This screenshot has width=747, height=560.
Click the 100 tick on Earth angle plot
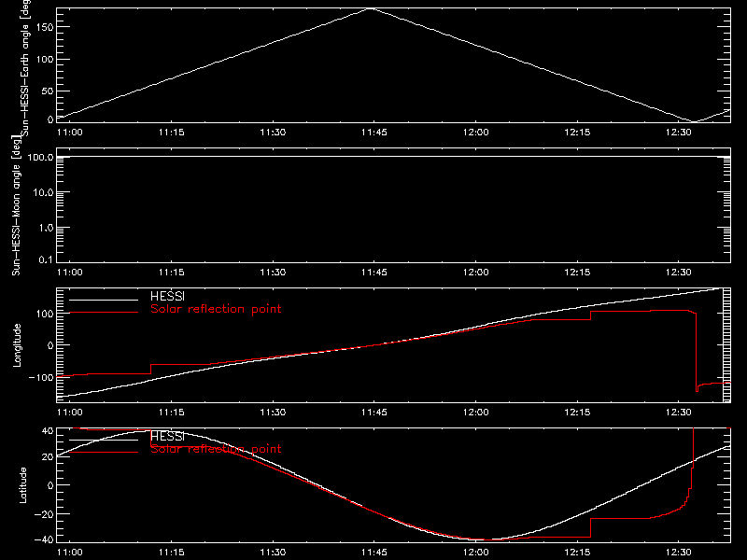pos(44,60)
